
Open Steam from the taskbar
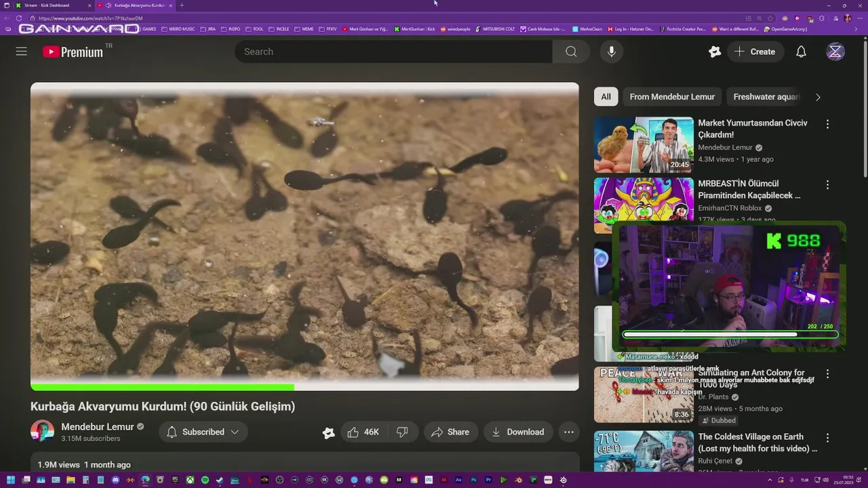[219, 480]
